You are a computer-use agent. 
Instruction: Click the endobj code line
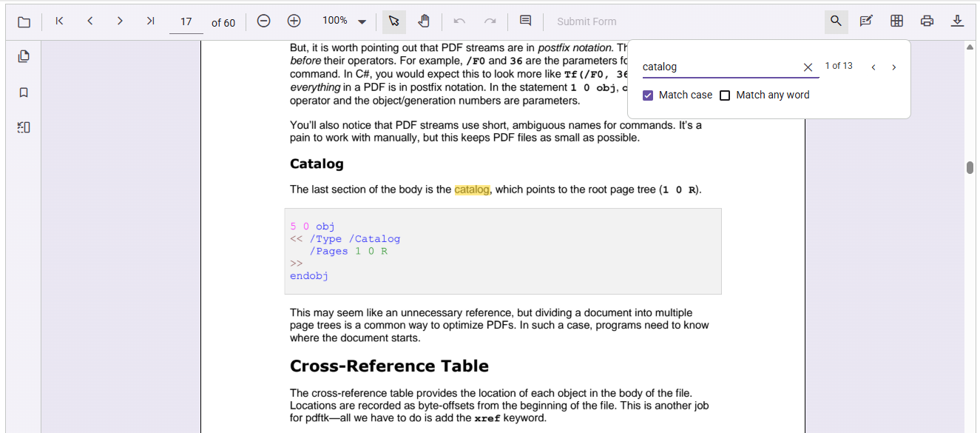[309, 276]
